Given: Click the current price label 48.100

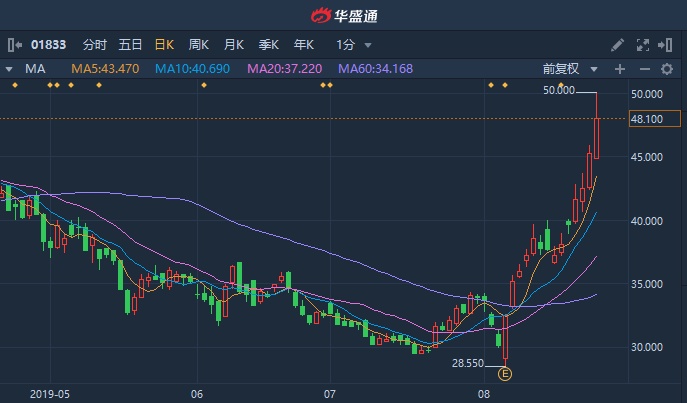Looking at the screenshot, I should point(655,119).
